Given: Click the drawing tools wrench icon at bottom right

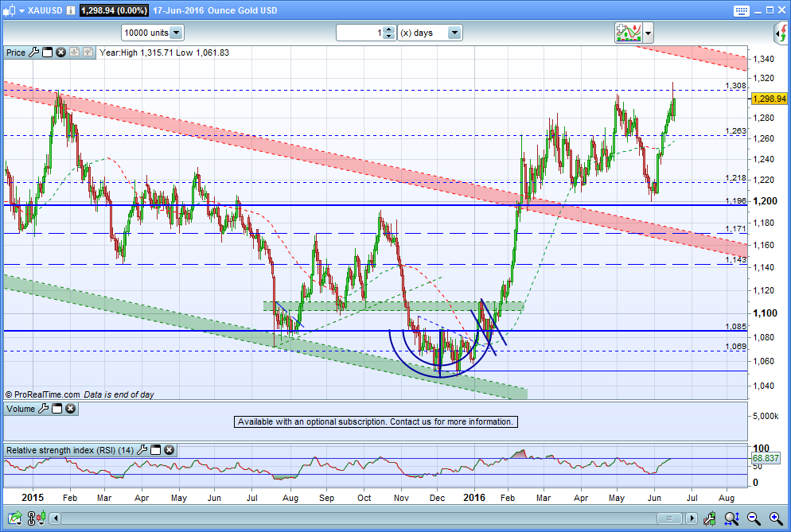Looking at the screenshot, I should 710,518.
